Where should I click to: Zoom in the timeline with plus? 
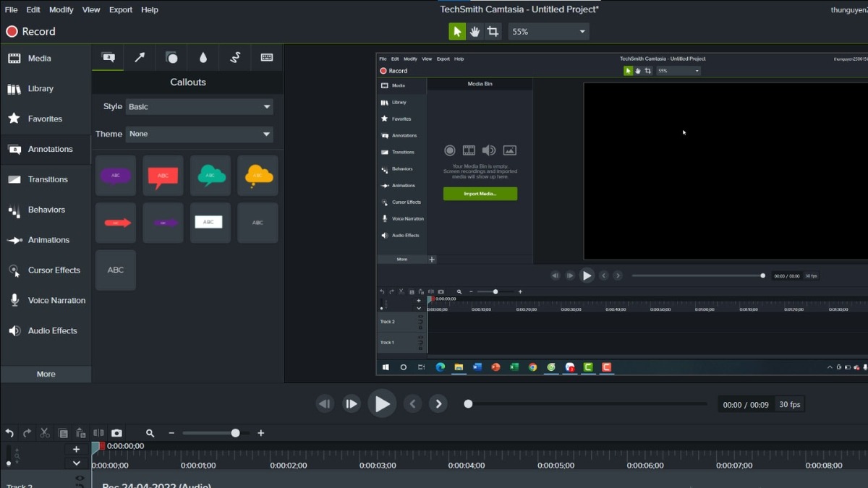point(261,433)
